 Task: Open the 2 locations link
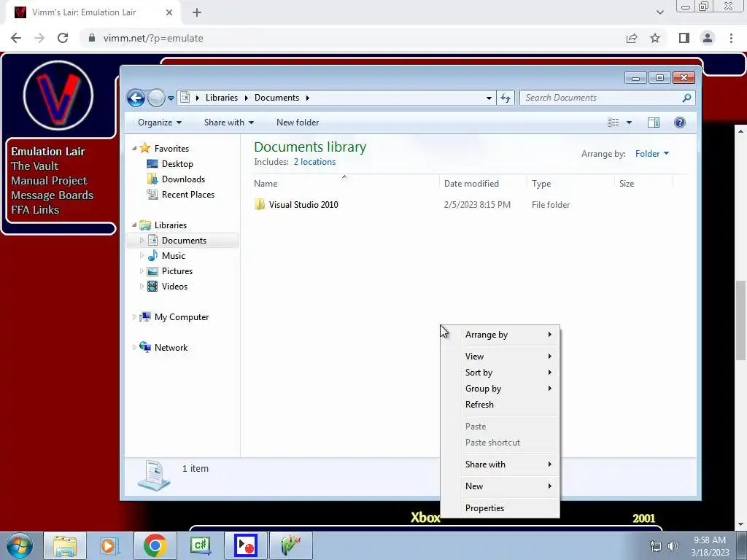click(x=314, y=162)
